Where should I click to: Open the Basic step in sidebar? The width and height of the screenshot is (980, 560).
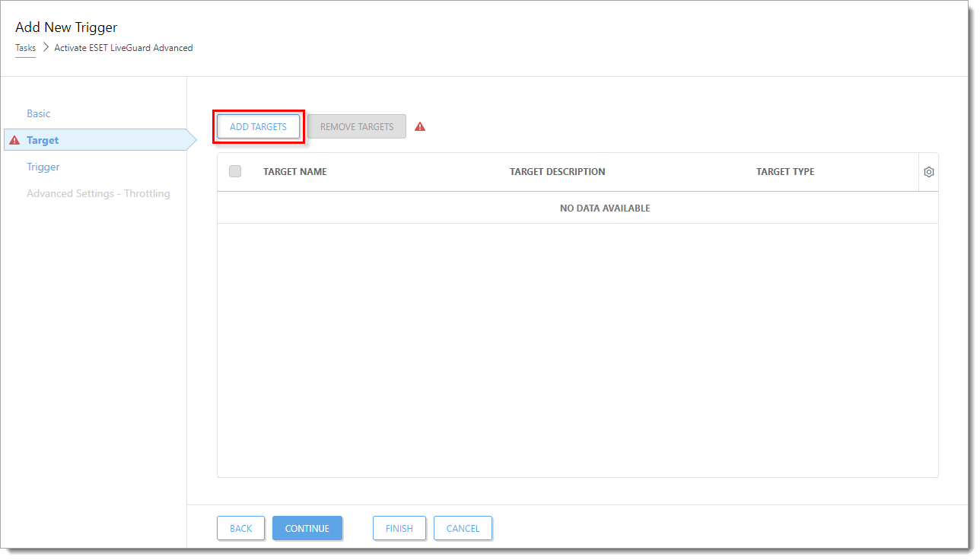tap(39, 113)
